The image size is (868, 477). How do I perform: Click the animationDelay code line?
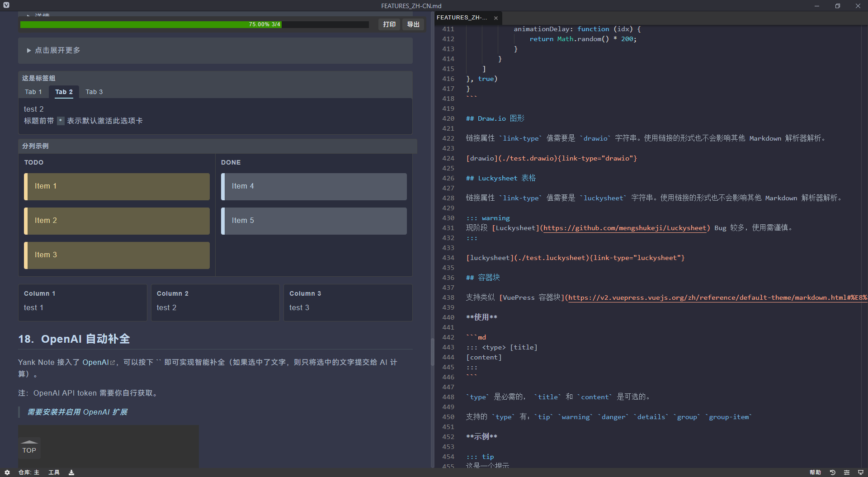(x=577, y=29)
